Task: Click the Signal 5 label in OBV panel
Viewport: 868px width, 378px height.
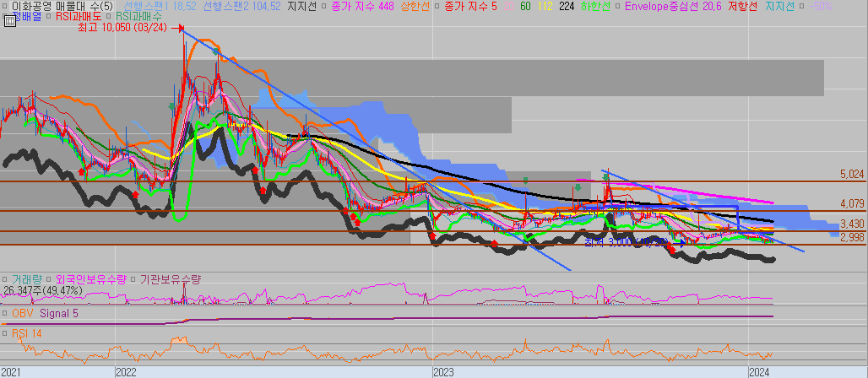Action: [x=58, y=313]
